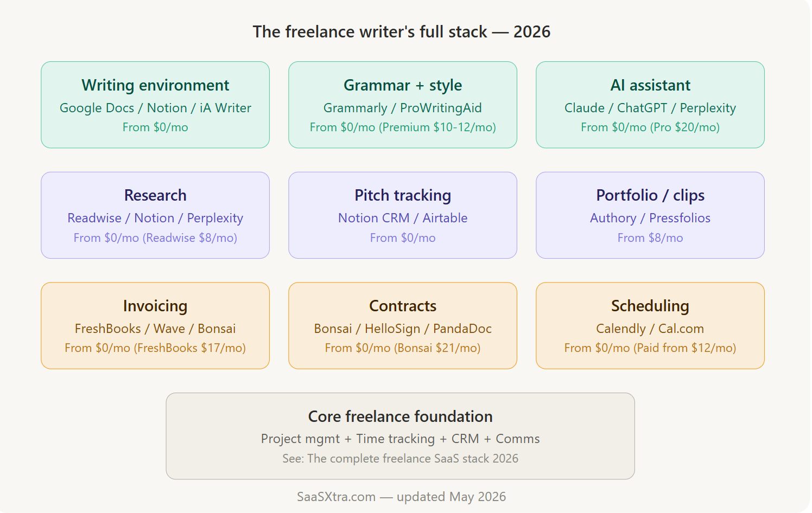Click "Readwise / Notion / Perplexity" text
812x513 pixels.
coord(155,218)
